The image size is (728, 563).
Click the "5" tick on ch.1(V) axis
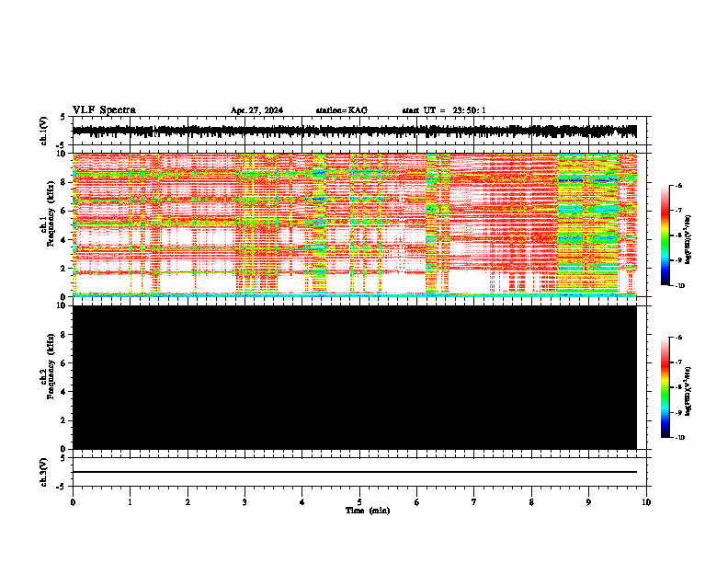click(63, 118)
